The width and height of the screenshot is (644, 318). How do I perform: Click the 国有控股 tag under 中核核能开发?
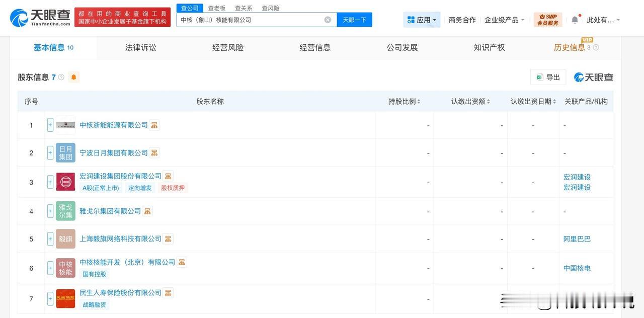tap(94, 274)
